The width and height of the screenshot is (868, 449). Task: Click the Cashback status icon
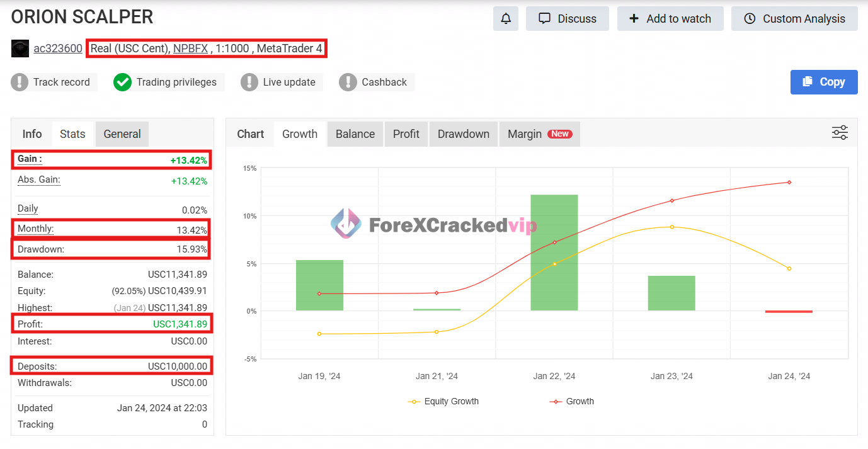tap(348, 82)
